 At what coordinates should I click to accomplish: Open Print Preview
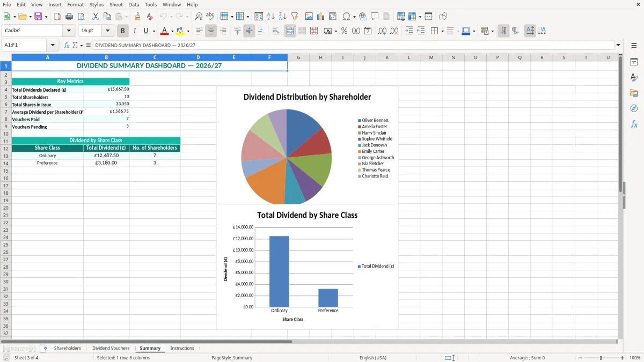pos(81,17)
